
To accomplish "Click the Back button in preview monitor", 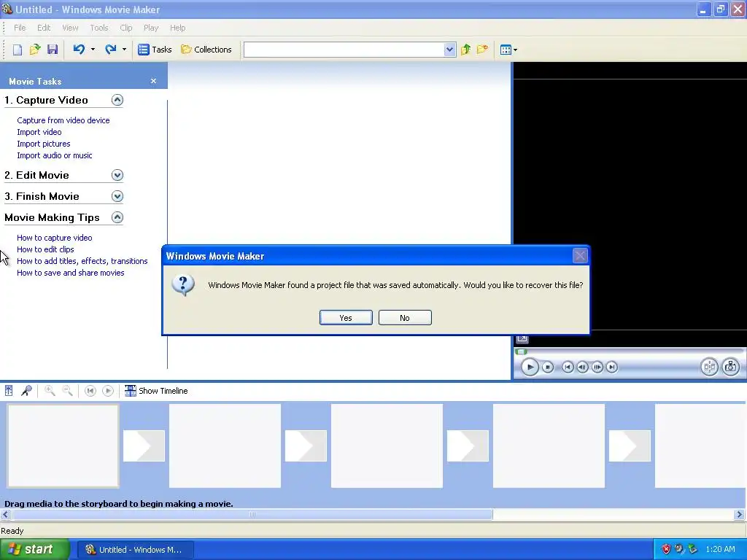I will [568, 367].
